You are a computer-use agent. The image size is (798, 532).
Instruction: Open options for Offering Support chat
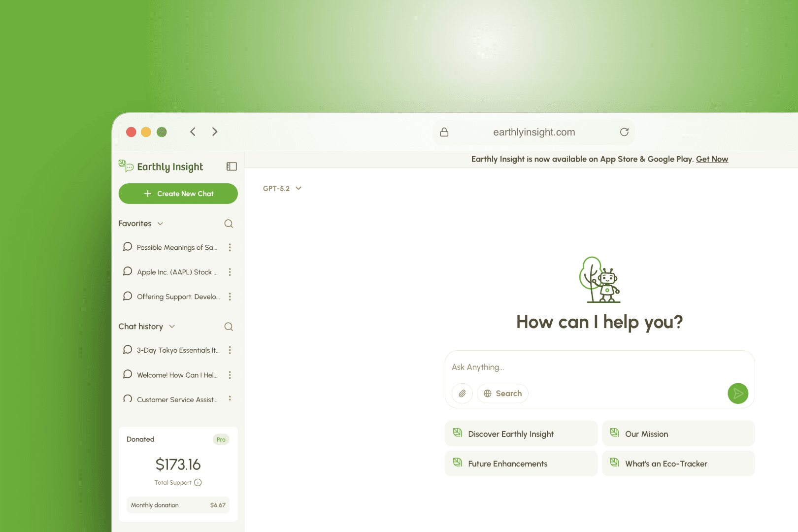pos(230,297)
